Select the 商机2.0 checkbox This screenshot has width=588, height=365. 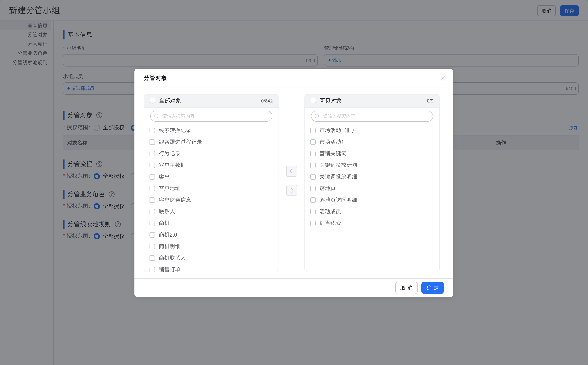[152, 235]
